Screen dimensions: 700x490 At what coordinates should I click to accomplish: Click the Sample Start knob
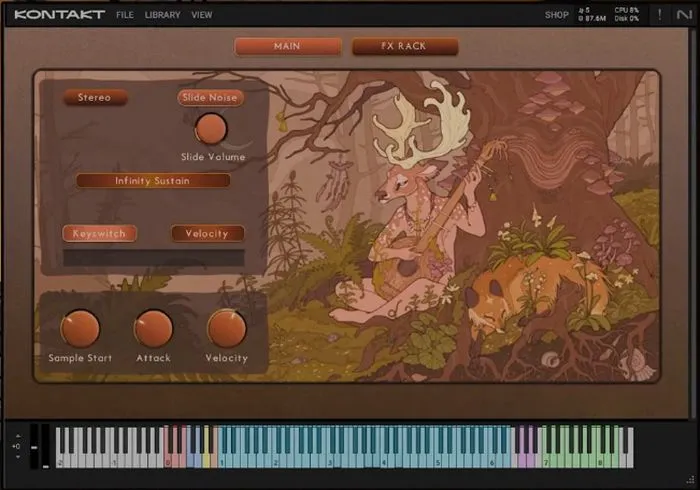tap(80, 328)
